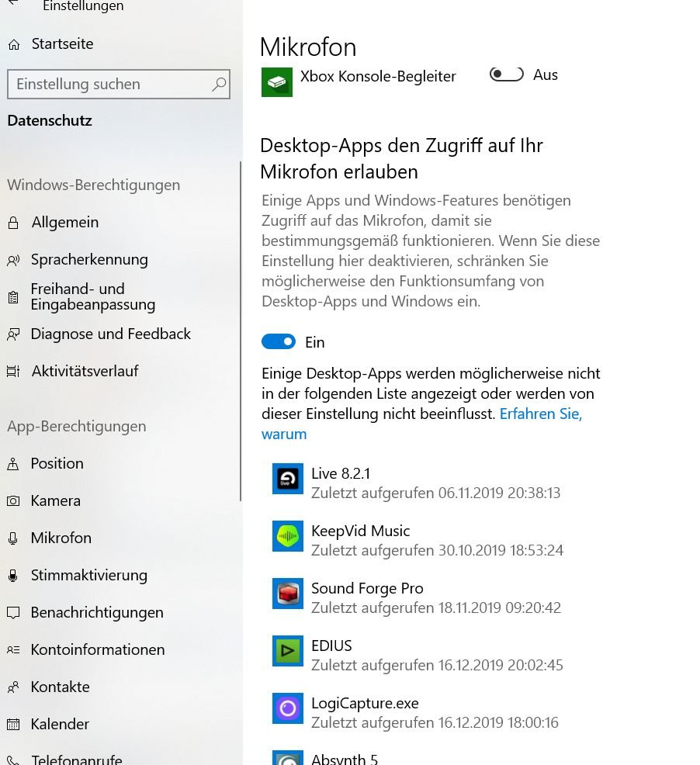
Task: Click the Einstellung suchen search field
Action: coord(109,85)
